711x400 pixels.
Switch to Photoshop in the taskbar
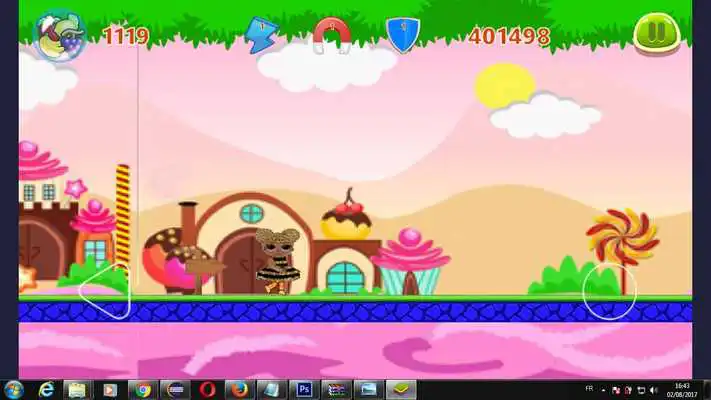[304, 389]
